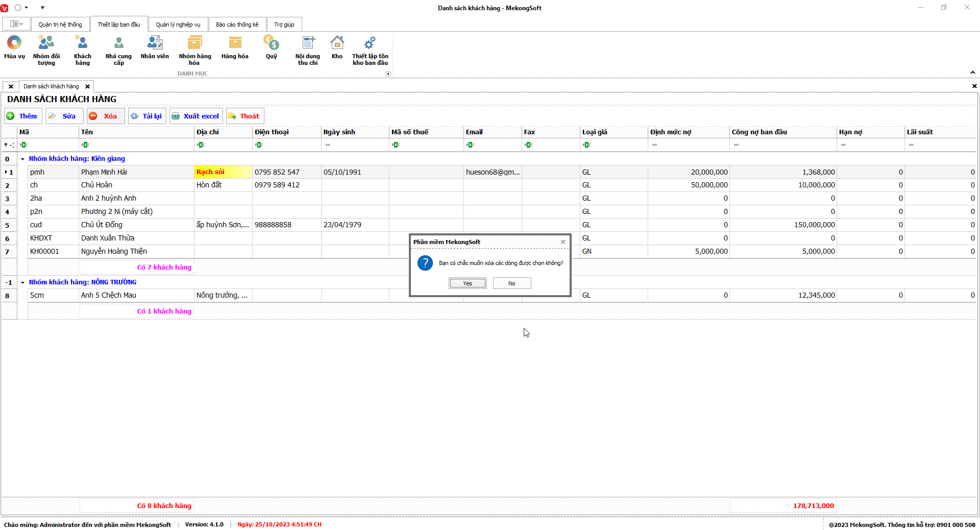
Task: Open the Kho warehouse icon
Action: (337, 43)
